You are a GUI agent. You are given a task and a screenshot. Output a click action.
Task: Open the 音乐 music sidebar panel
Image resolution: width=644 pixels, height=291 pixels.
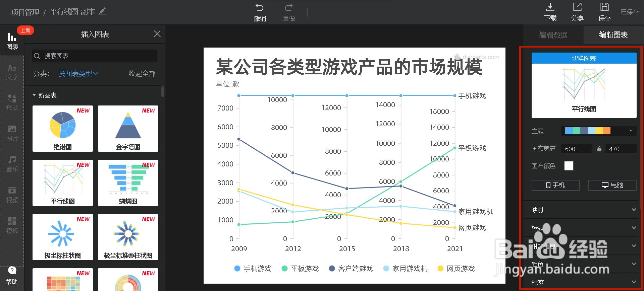click(12, 164)
